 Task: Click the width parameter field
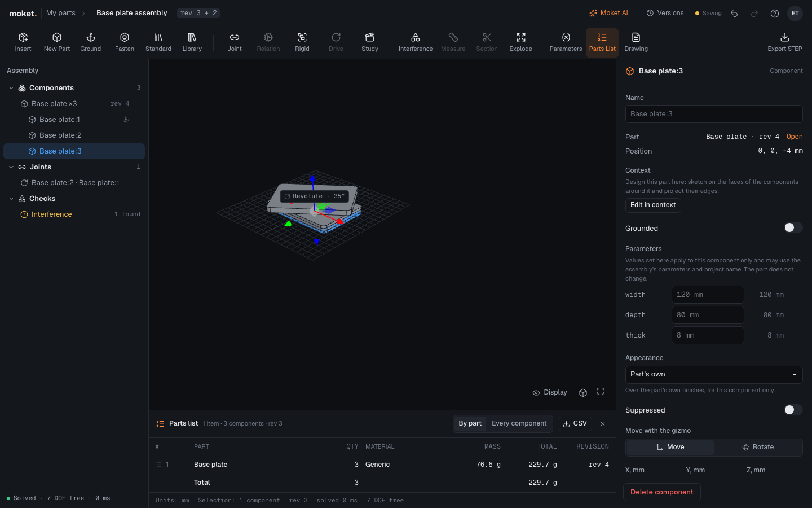coord(708,295)
